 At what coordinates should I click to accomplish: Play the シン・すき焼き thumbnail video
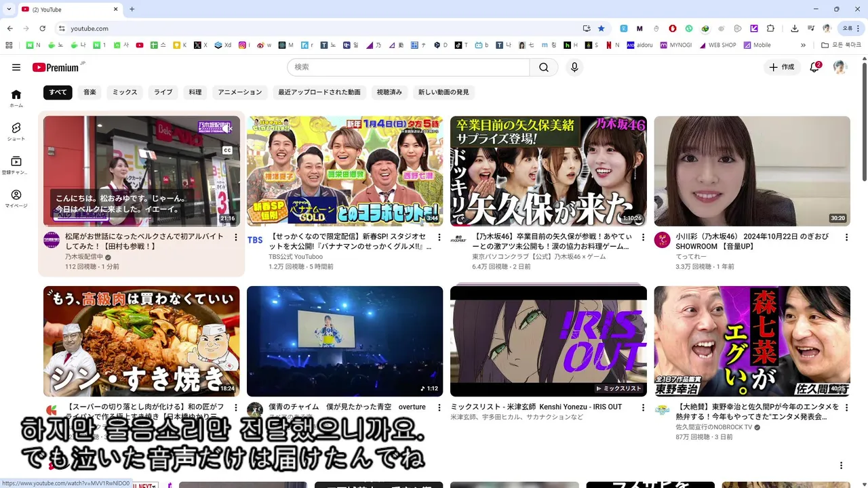(x=141, y=341)
